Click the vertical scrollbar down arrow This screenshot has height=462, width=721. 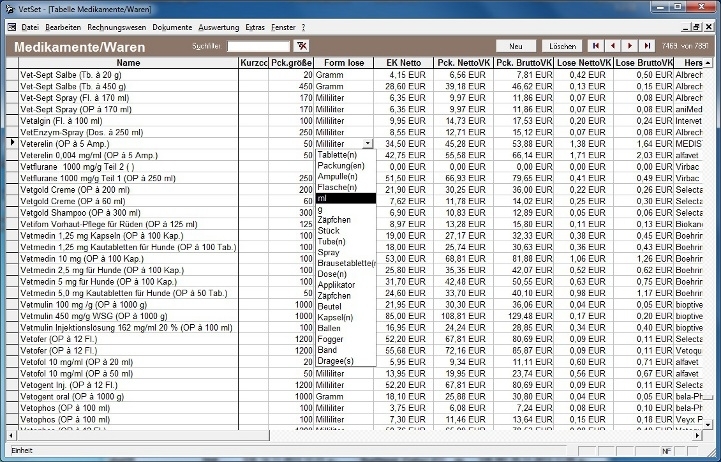tap(708, 424)
